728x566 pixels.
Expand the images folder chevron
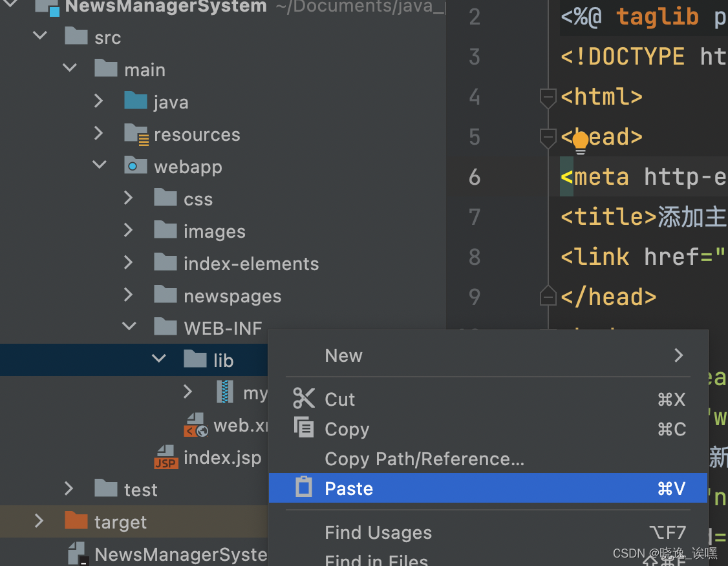click(129, 229)
